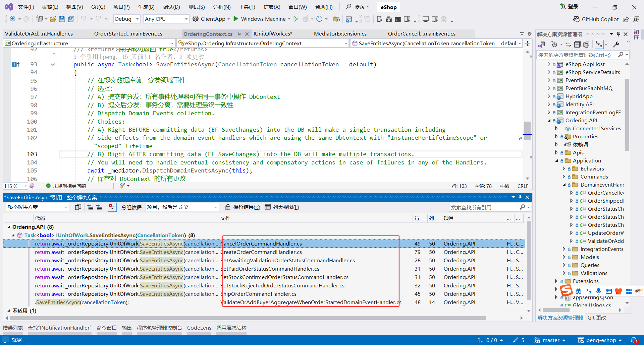This screenshot has height=345, width=644.
Task: Open the Debug configuration dropdown
Action: pos(127,19)
